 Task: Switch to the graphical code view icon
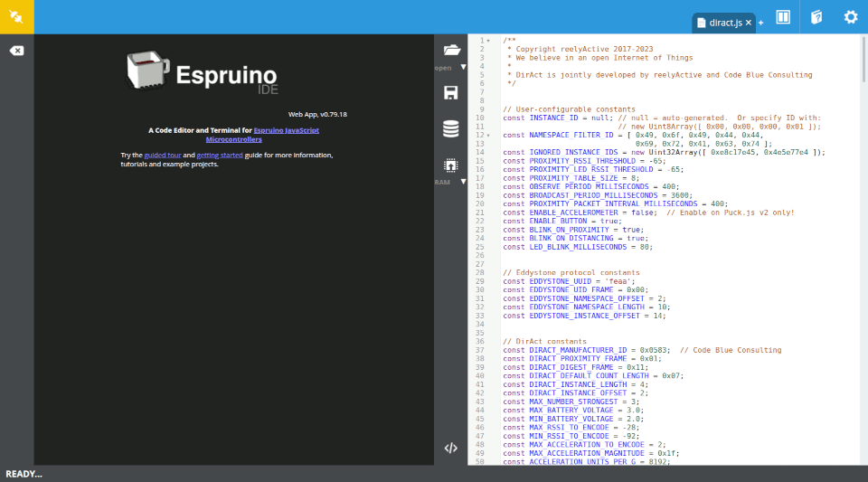(450, 448)
